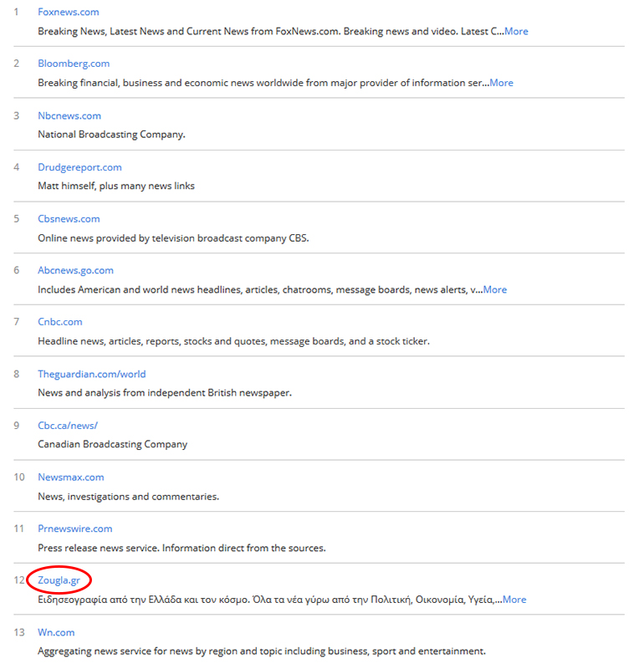The width and height of the screenshot is (644, 664).
Task: Click the Wn.com aggregating news description
Action: [x=261, y=651]
